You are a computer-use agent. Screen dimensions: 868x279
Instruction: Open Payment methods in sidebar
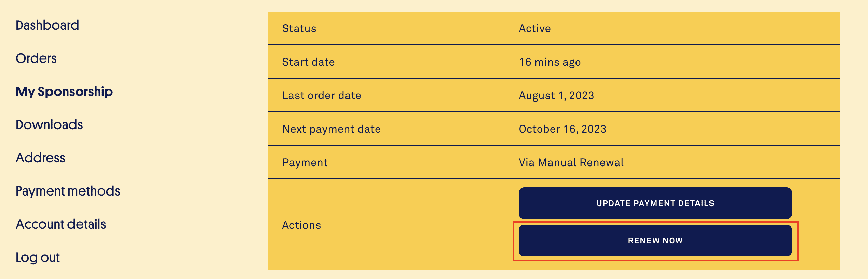click(x=68, y=191)
